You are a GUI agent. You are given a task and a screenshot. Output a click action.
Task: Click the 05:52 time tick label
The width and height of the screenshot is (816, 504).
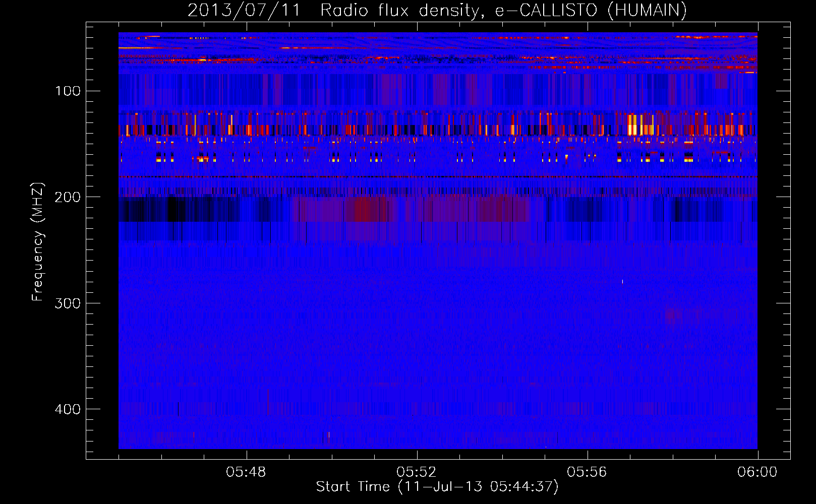[417, 472]
